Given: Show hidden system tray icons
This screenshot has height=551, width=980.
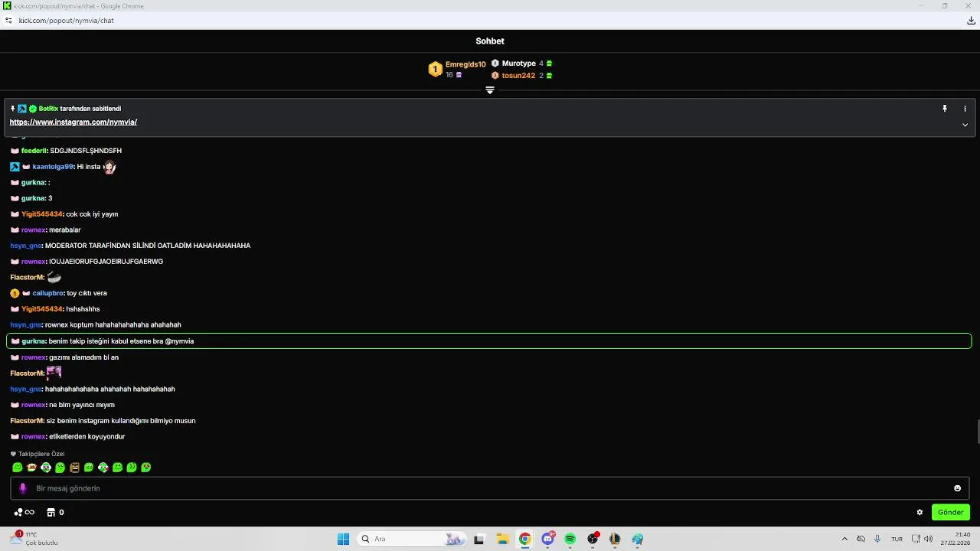Looking at the screenshot, I should (844, 539).
